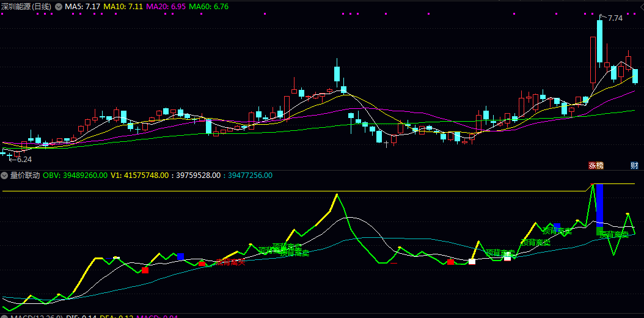The height and width of the screenshot is (318, 644).
Task: Click the leftmost small blue signal square
Action: (x=180, y=256)
